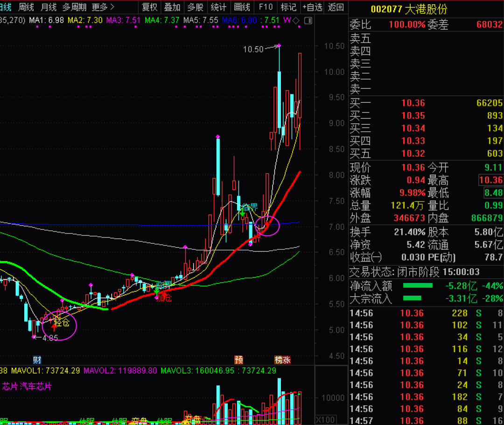Image resolution: width=504 pixels, height=425 pixels.
Task: Click the 加仓 signal annotation on the chart
Action: 164,297
